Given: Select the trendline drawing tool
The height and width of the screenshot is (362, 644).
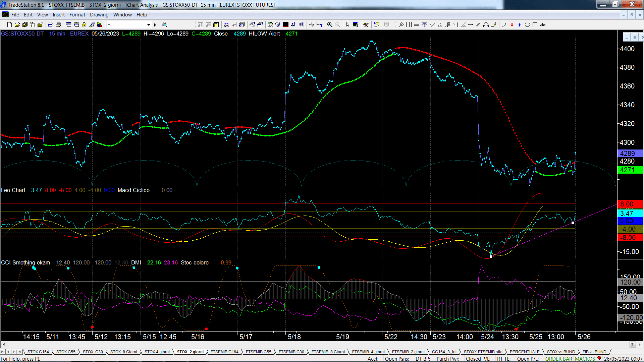Looking at the screenshot, I should (401, 24).
